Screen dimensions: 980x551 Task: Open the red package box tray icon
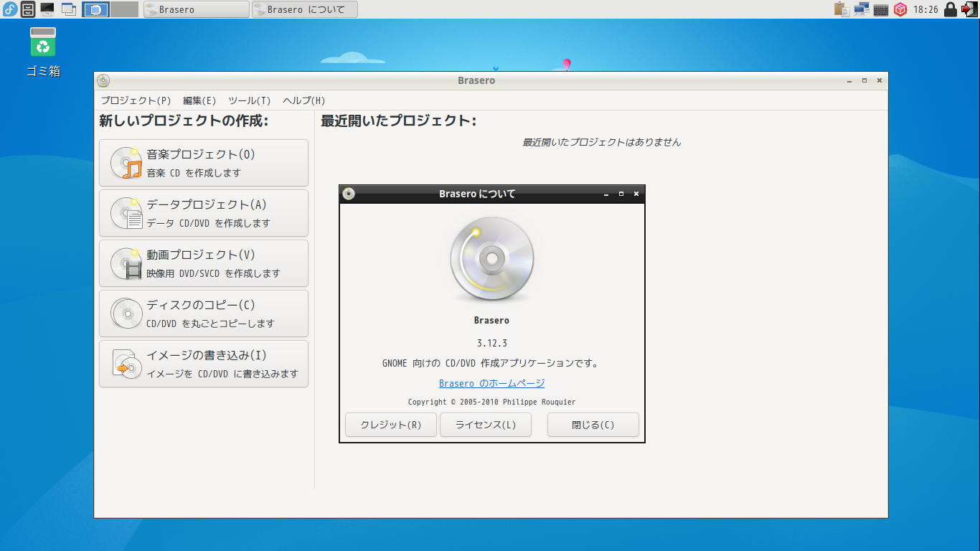tap(900, 9)
